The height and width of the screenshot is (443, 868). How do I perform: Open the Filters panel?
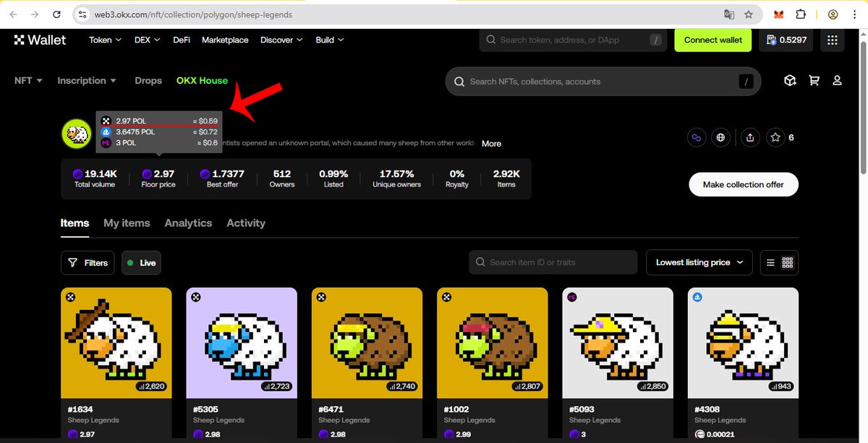pos(88,262)
